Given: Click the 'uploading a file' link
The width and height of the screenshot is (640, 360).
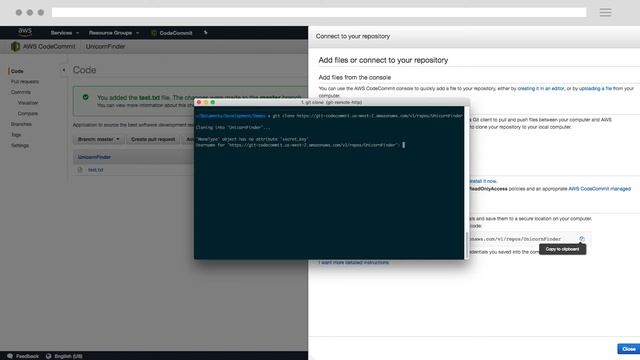Looking at the screenshot, I should pyautogui.click(x=595, y=88).
